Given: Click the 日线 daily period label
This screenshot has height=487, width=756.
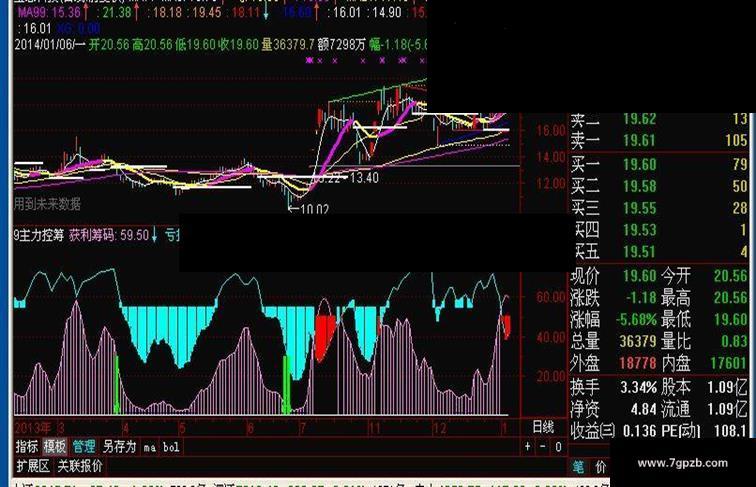Looking at the screenshot, I should click(543, 427).
